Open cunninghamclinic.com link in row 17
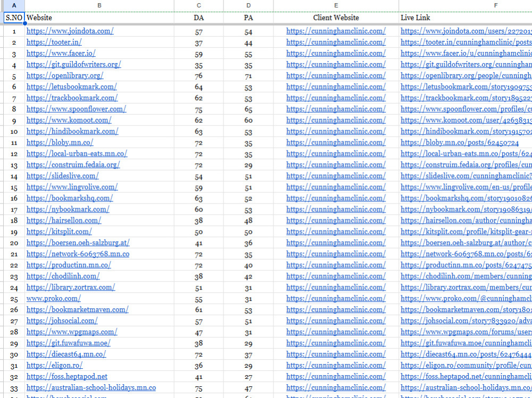532x398 pixels. click(x=336, y=209)
